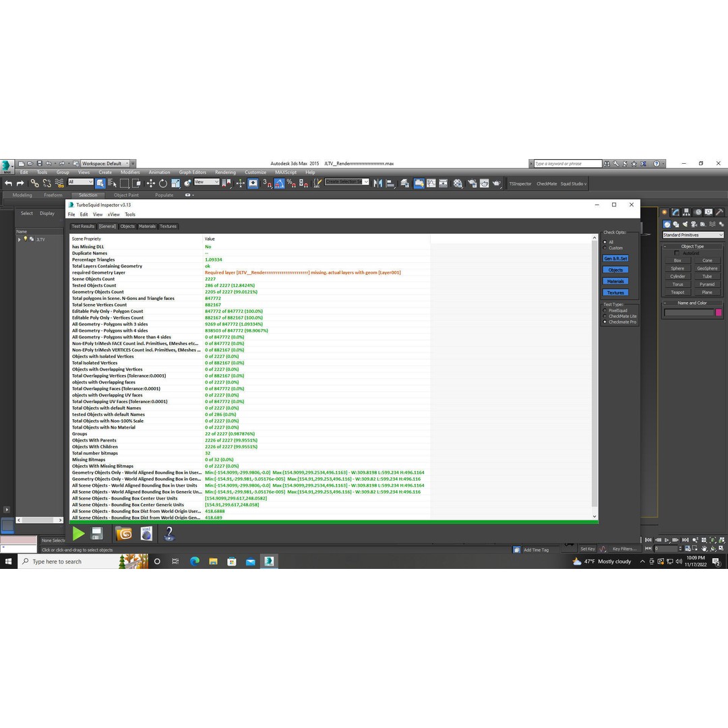The width and height of the screenshot is (728, 728).
Task: Activate the Select Object tool
Action: click(100, 183)
